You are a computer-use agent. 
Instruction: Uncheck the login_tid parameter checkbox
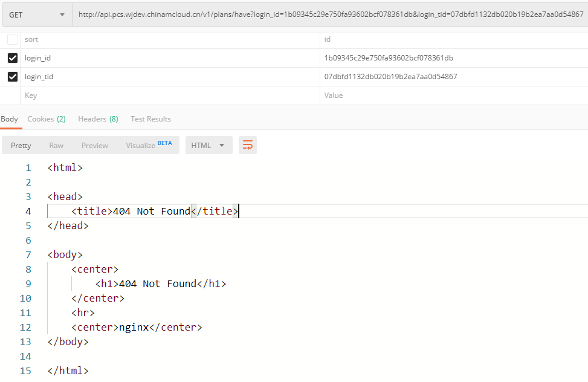click(13, 77)
